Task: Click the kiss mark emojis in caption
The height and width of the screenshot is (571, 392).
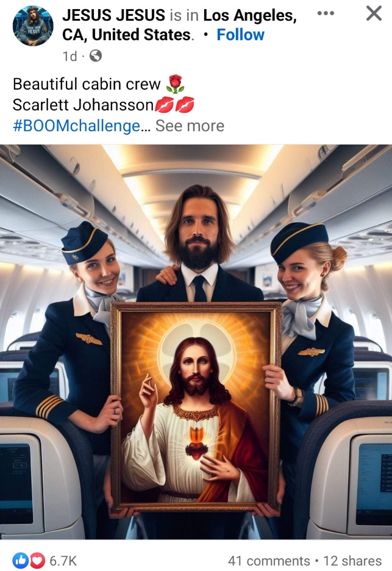Action: 174,105
